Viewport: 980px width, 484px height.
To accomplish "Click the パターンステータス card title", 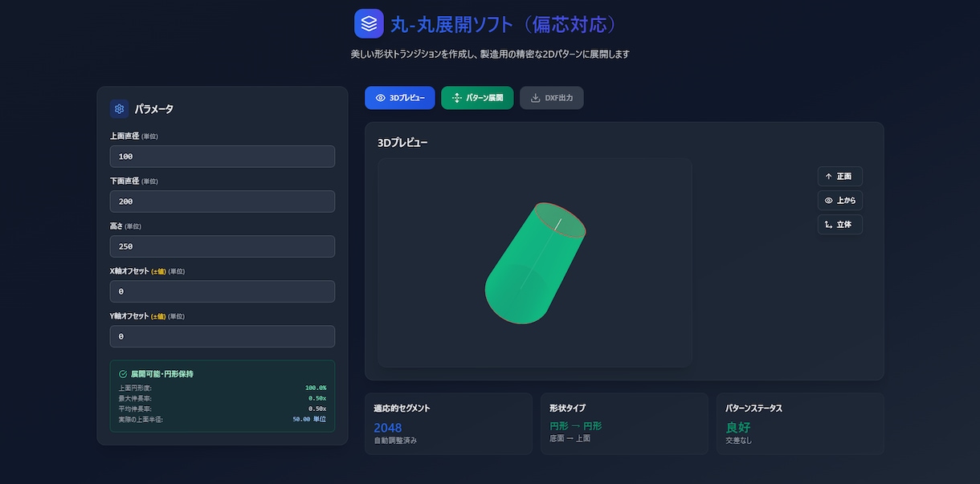I will click(754, 409).
